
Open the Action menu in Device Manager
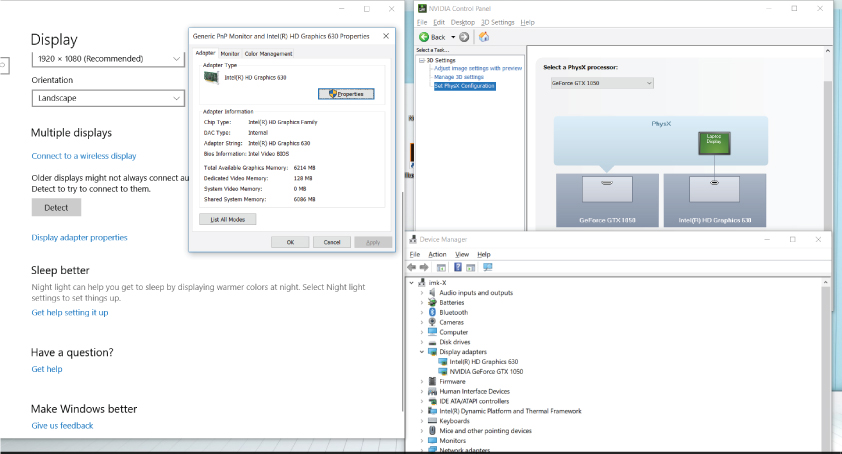point(437,254)
